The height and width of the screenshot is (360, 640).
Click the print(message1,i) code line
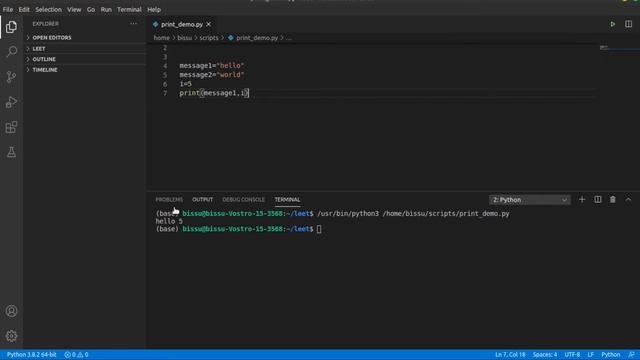pos(214,93)
